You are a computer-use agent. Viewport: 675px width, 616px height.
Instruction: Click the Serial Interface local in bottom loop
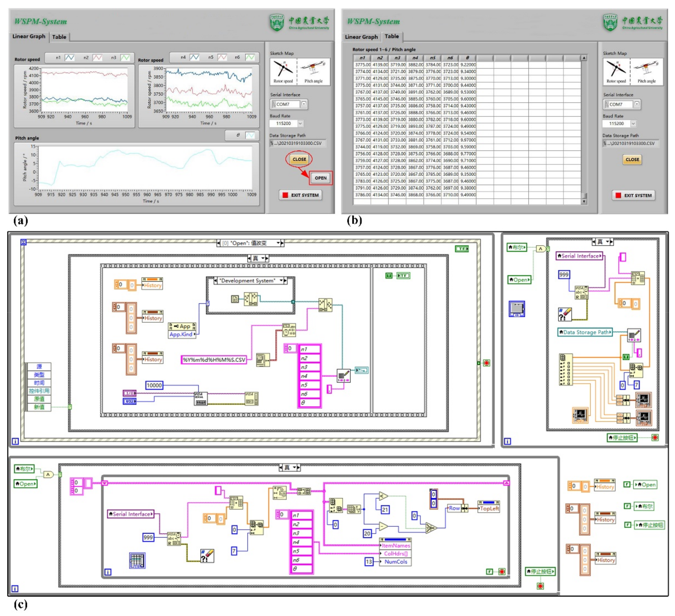pyautogui.click(x=131, y=514)
